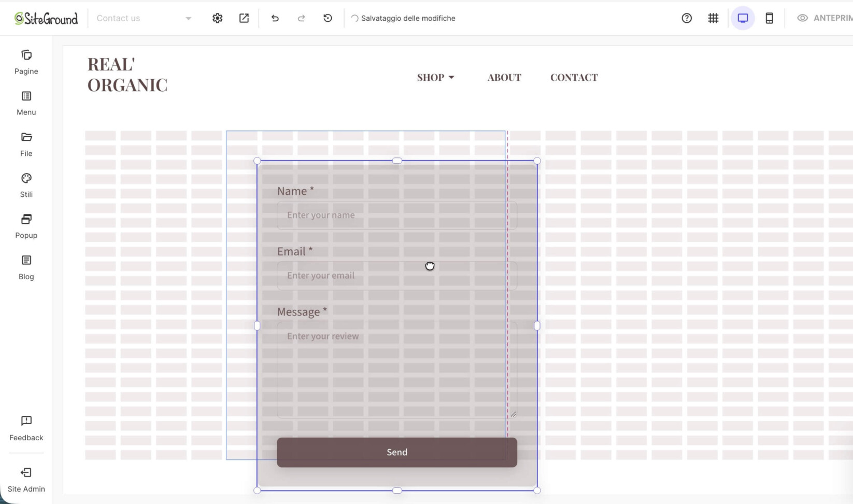Viewport: 853px width, 504px height.
Task: Go back to Site Admin
Action: click(x=26, y=480)
